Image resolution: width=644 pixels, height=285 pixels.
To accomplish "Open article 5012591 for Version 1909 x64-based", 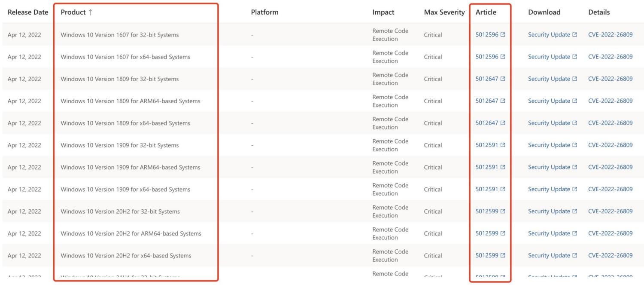I will pos(490,189).
